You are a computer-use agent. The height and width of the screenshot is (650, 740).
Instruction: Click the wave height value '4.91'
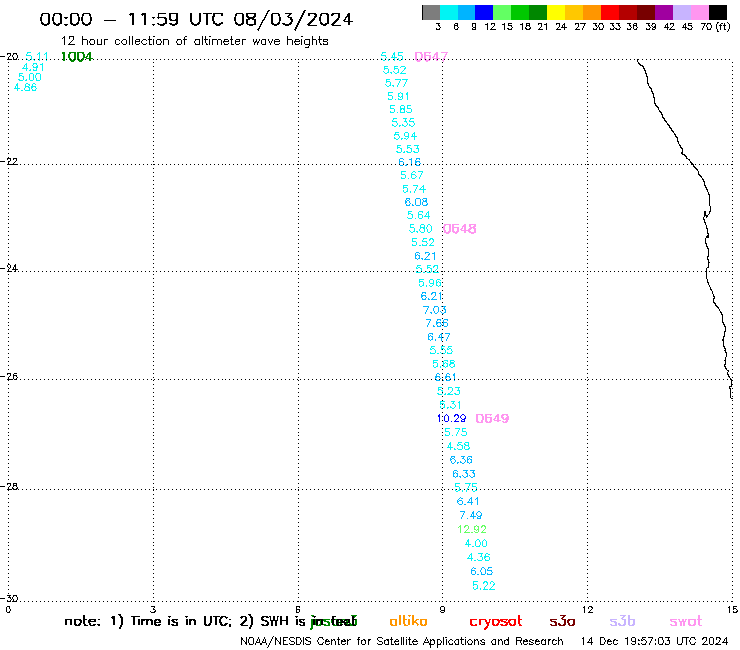coord(33,67)
